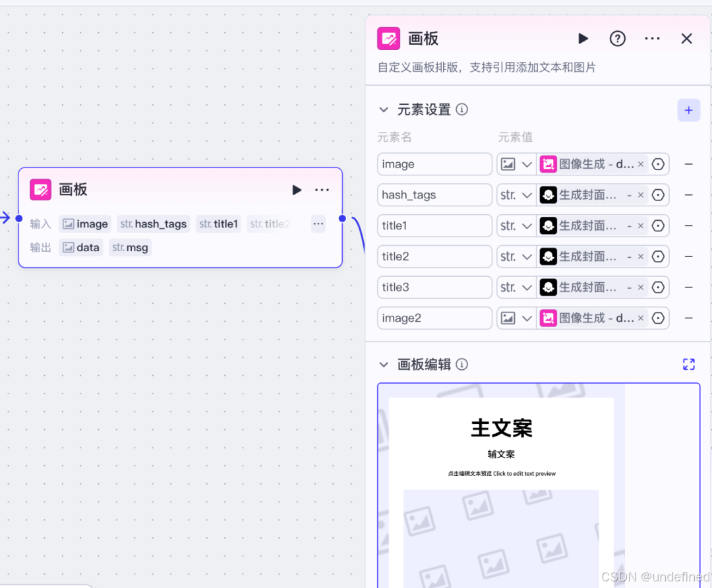Open type dropdown for title1 row
712x588 pixels.
point(516,225)
